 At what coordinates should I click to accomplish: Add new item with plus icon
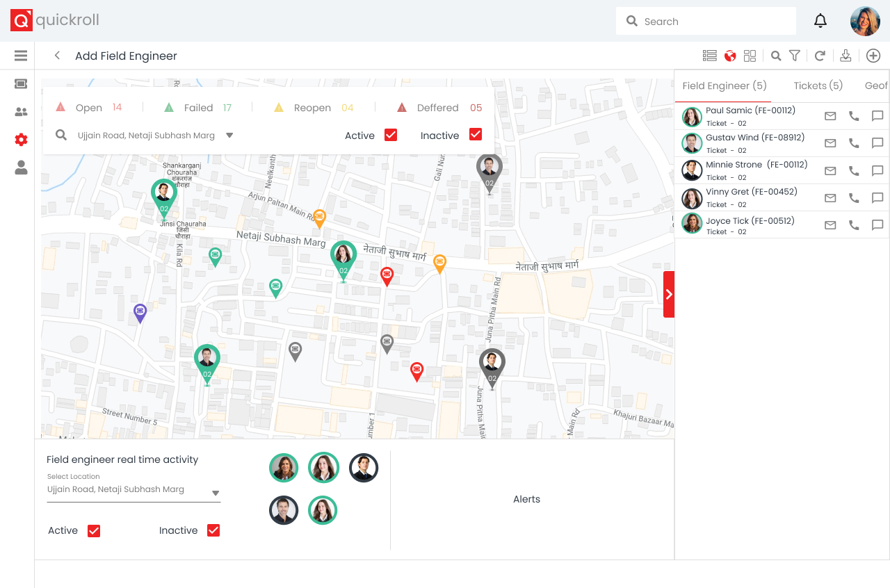(873, 56)
